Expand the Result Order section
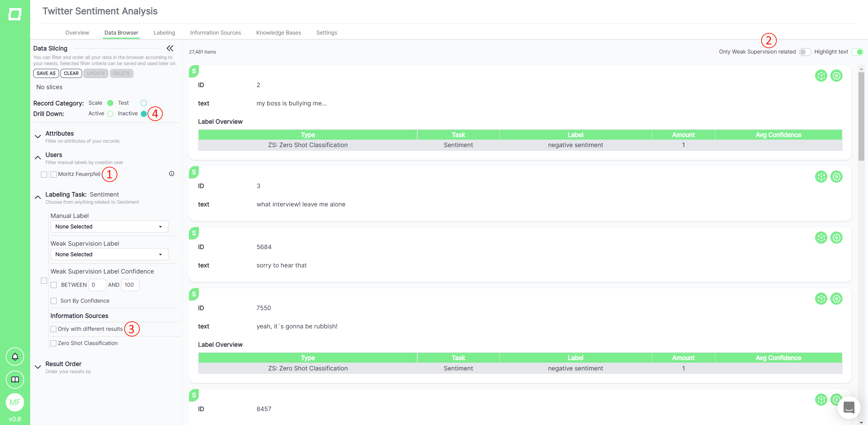Viewport: 868px width, 425px height. coord(38,367)
